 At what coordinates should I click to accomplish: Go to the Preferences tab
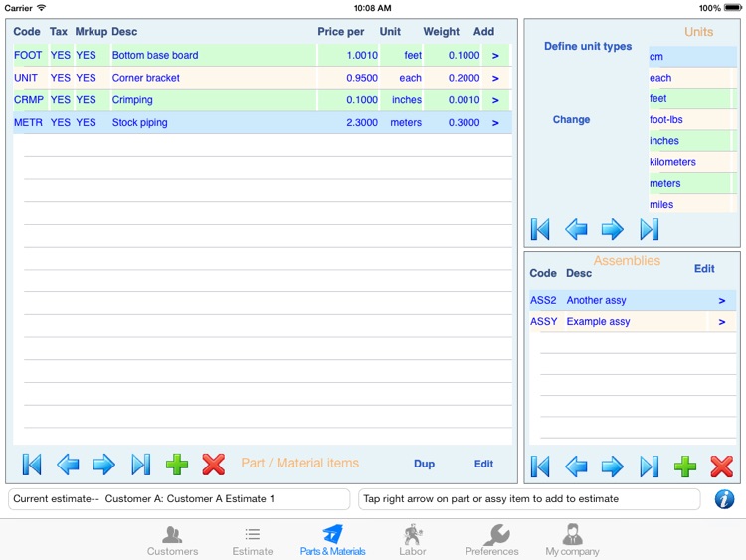(492, 541)
